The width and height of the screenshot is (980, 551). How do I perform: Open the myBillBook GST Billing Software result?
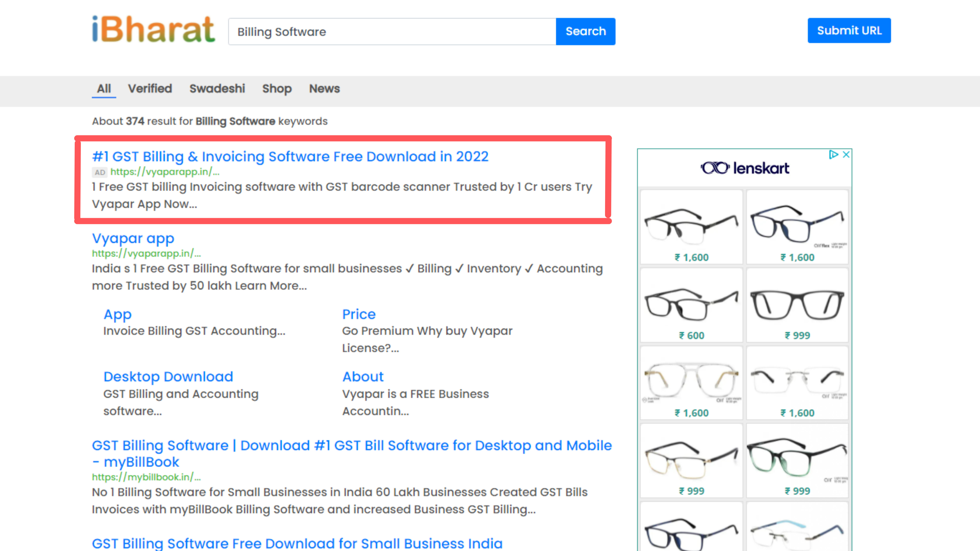(x=352, y=453)
